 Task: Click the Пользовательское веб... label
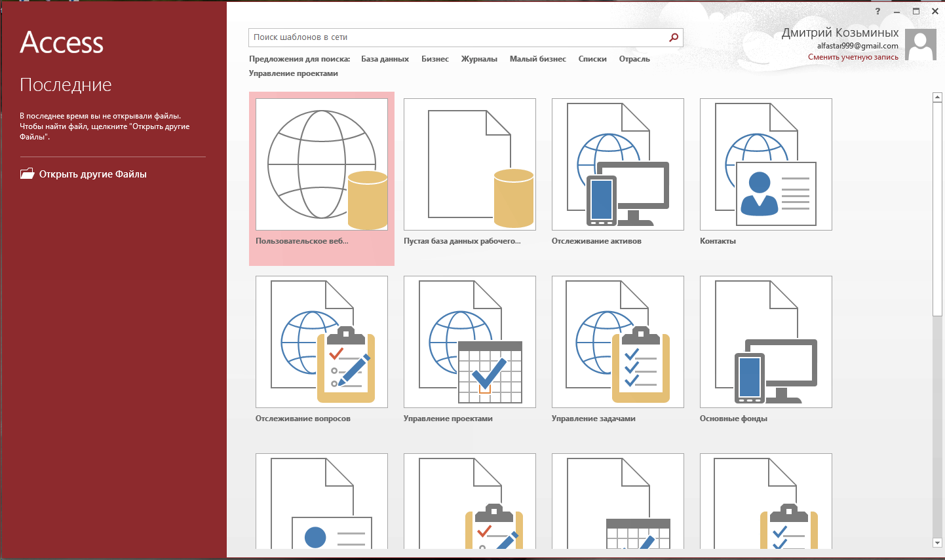tap(302, 241)
